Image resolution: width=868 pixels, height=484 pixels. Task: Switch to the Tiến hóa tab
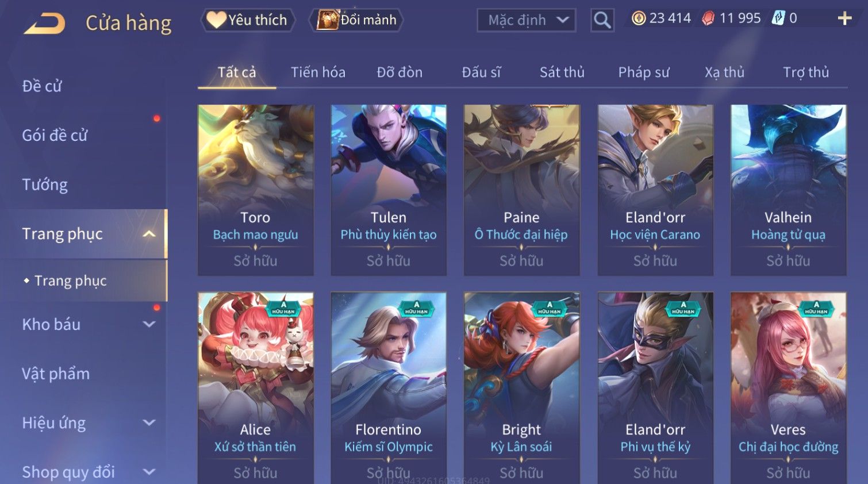[318, 72]
